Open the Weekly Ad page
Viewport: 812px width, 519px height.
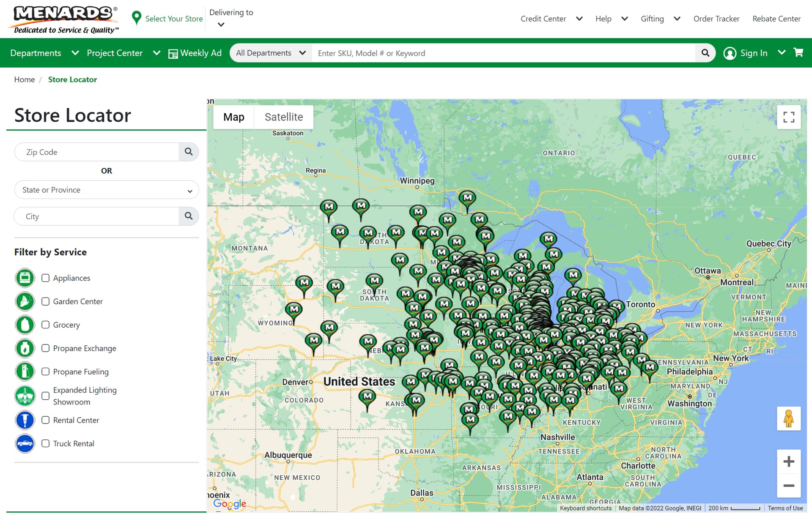(201, 53)
